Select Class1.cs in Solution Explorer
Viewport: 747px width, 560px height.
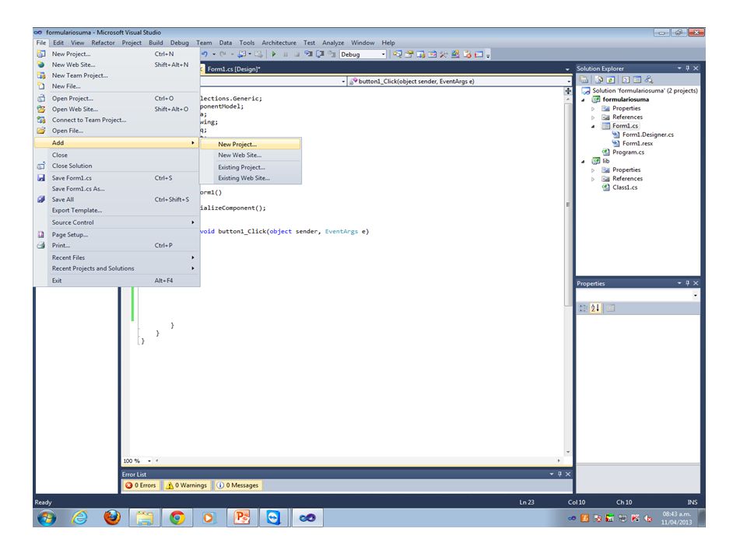pos(625,187)
